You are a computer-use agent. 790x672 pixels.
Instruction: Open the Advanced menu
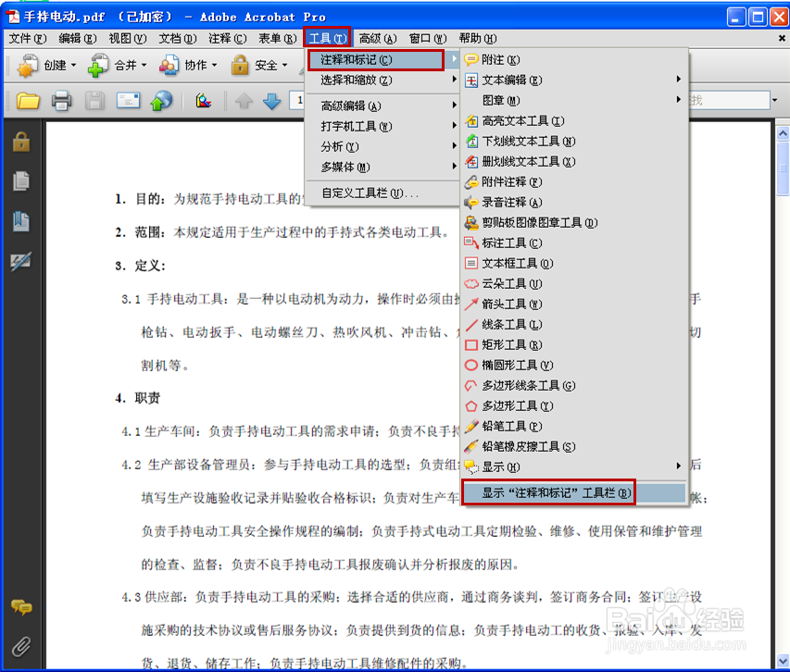pos(377,38)
